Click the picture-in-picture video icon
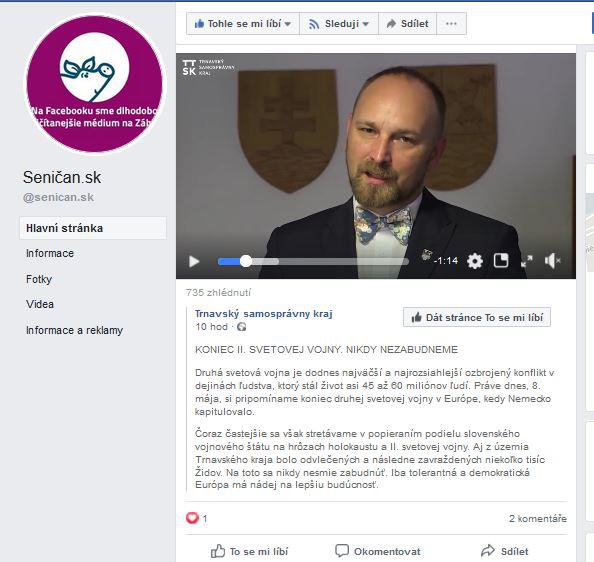The width and height of the screenshot is (594, 562). click(x=501, y=261)
